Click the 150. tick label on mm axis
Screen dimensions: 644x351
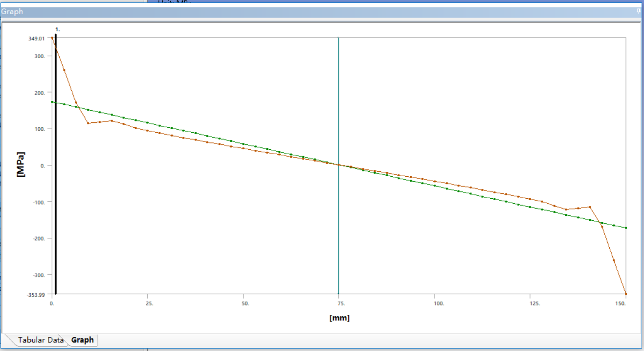(621, 304)
